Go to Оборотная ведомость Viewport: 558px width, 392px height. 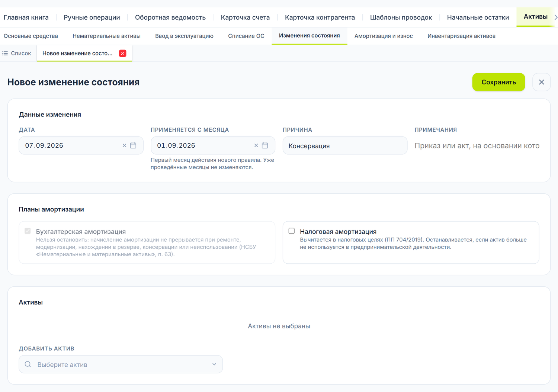pos(170,17)
